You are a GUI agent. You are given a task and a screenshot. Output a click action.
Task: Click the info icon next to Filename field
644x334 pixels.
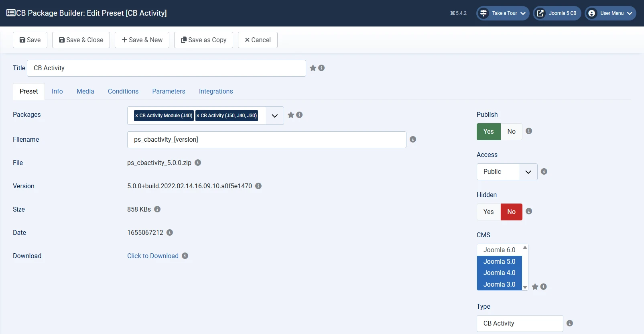(413, 139)
